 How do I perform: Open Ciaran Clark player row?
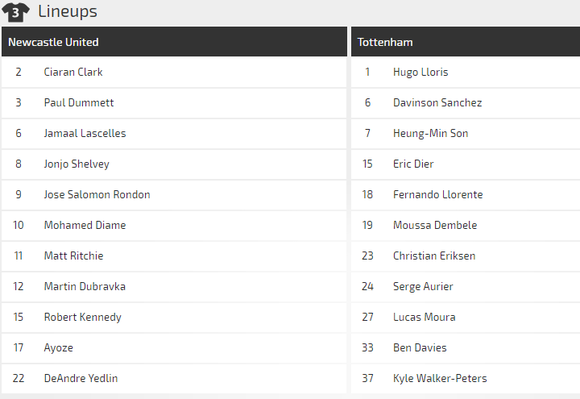tap(174, 72)
